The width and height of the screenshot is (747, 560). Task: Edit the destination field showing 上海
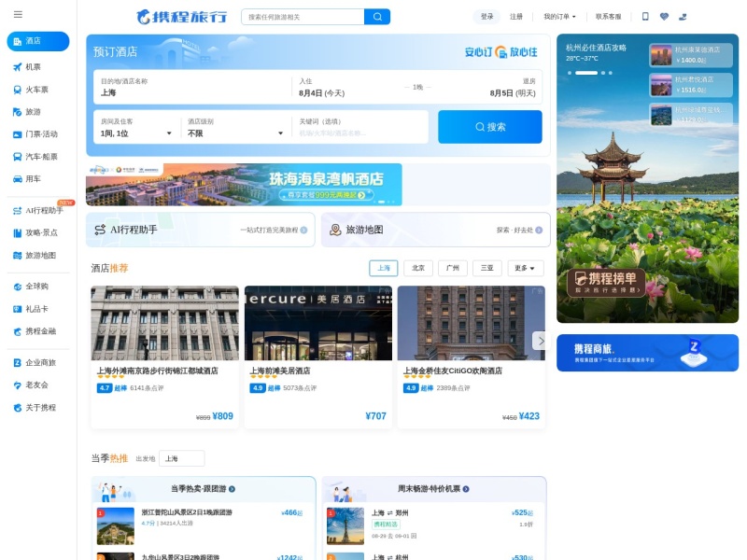tap(193, 87)
